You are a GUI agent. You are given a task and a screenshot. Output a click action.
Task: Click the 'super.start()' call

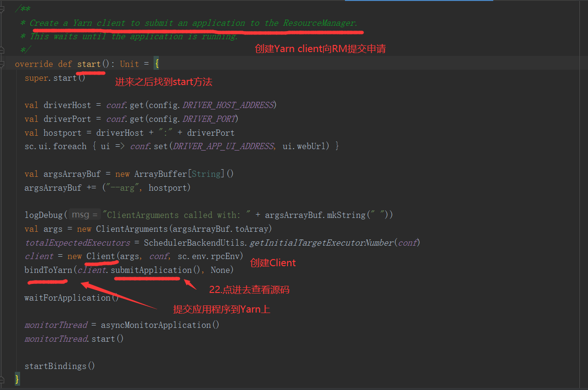[x=55, y=78]
